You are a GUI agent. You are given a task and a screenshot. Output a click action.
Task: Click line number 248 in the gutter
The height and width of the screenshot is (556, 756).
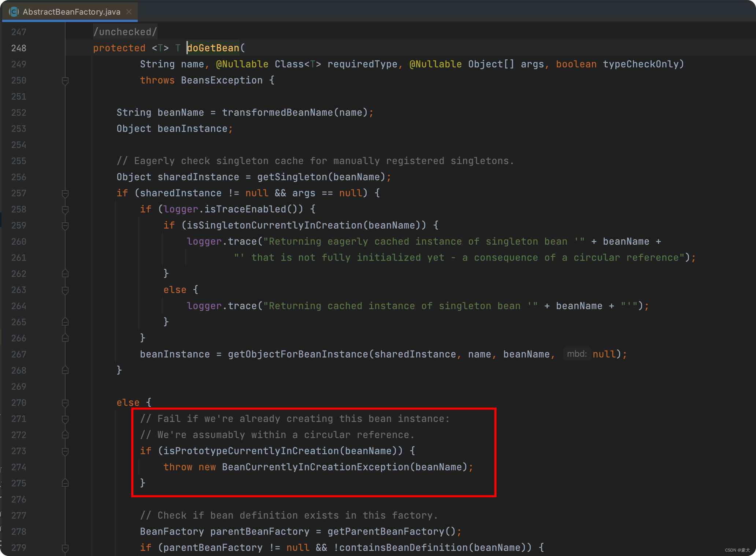[19, 48]
